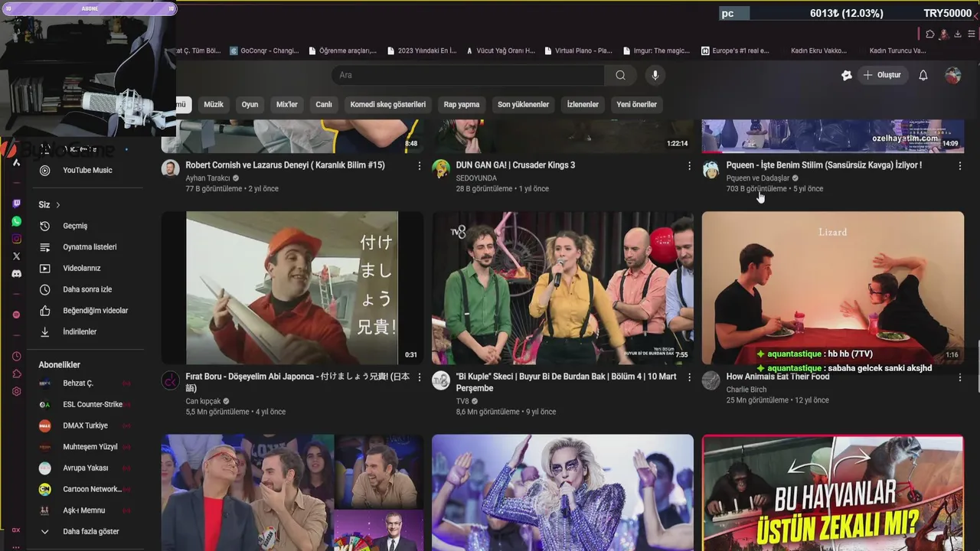Click the YouTube search magnifier button
This screenshot has height=551, width=980.
620,75
